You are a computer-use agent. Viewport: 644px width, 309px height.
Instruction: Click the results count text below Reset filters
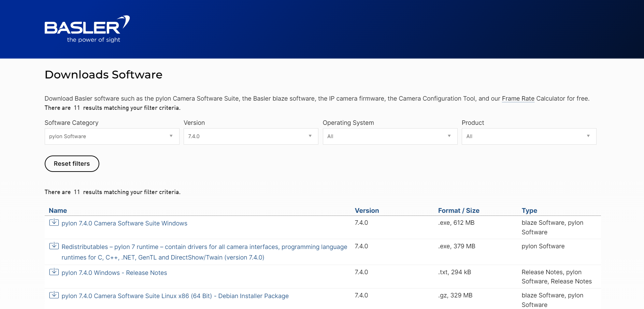tap(112, 192)
